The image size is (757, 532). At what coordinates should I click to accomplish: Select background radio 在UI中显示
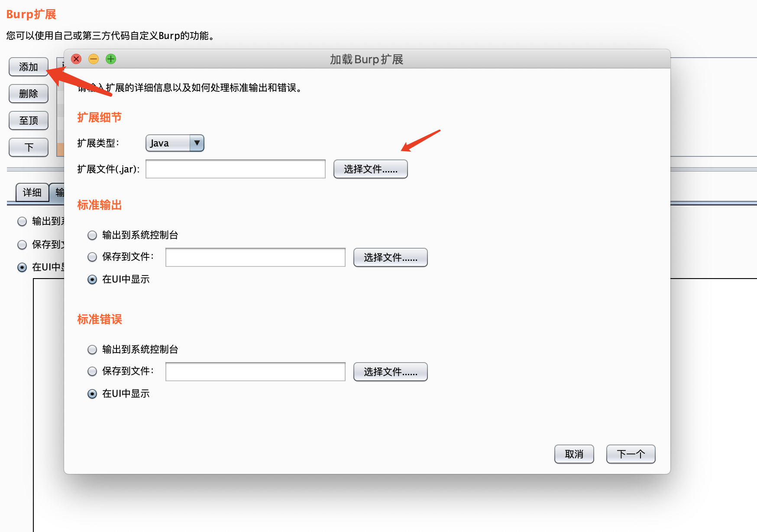22,267
